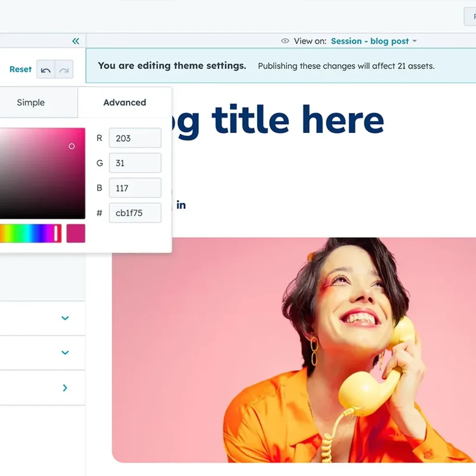Collapse the sidebar with the double-chevron icon

pyautogui.click(x=76, y=41)
